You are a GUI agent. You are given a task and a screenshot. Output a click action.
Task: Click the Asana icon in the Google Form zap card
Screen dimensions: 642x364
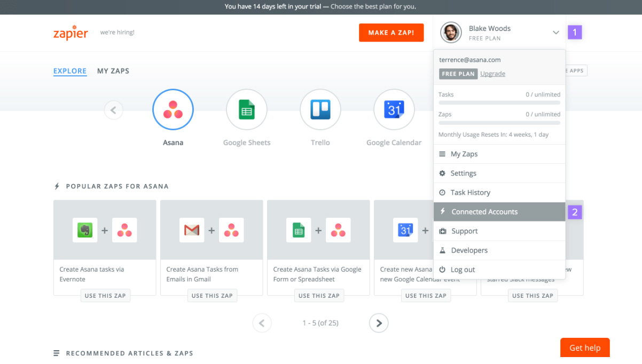tap(338, 230)
